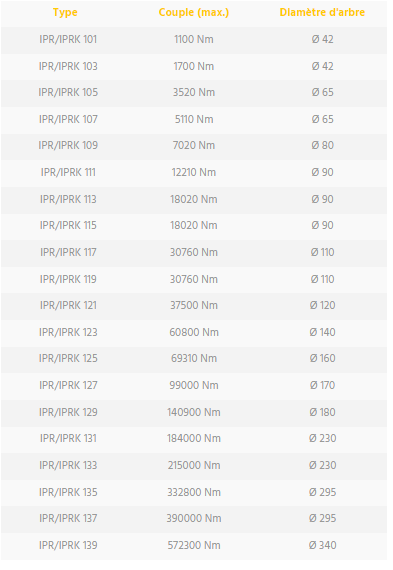Select the IPR/IPRK 139 type cell
Image resolution: width=393 pixels, height=570 pixels.
[68, 546]
